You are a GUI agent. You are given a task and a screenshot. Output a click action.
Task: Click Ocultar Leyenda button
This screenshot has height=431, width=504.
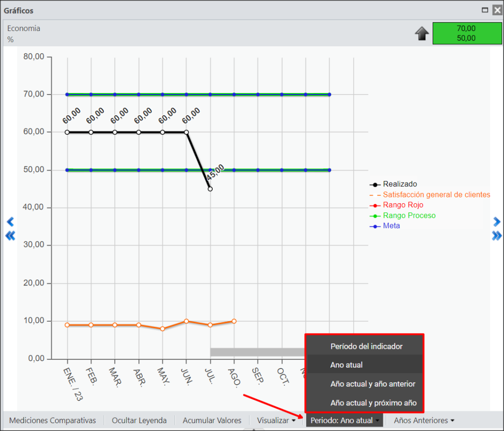tap(139, 420)
